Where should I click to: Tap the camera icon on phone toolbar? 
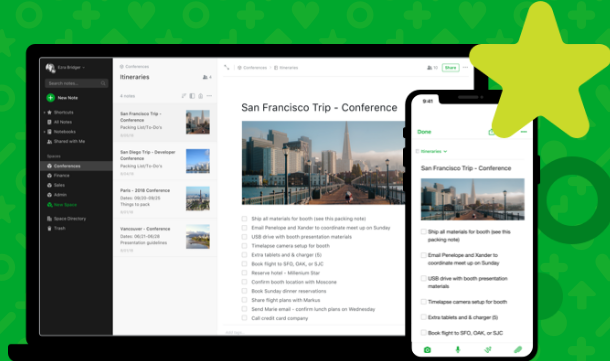pyautogui.click(x=427, y=350)
